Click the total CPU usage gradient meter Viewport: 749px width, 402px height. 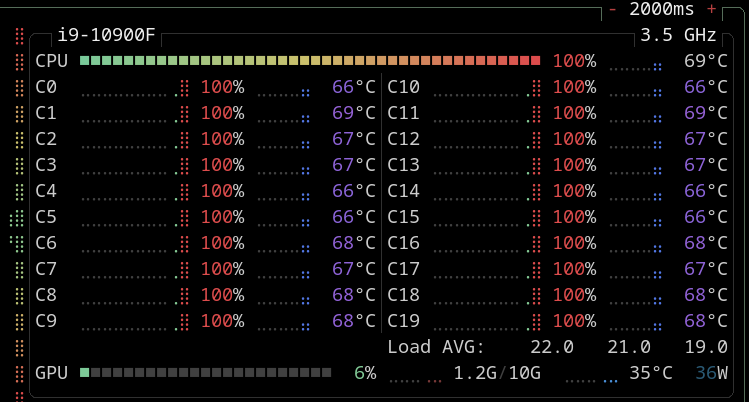tap(310, 61)
